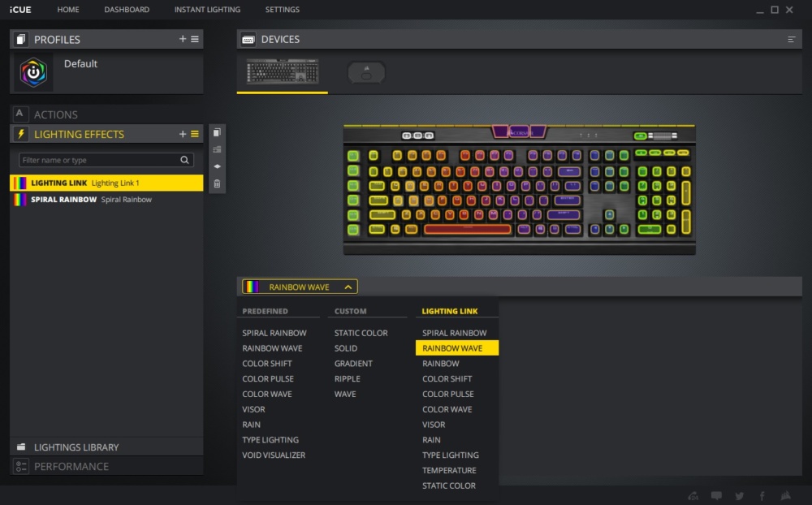Choose Custom SOLID effect
The width and height of the screenshot is (812, 505).
[x=345, y=348]
